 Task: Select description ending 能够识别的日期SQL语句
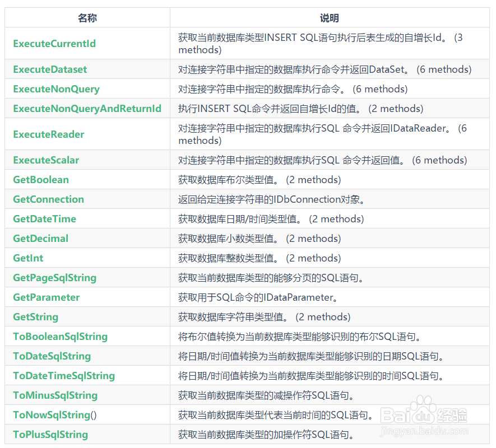(x=311, y=356)
